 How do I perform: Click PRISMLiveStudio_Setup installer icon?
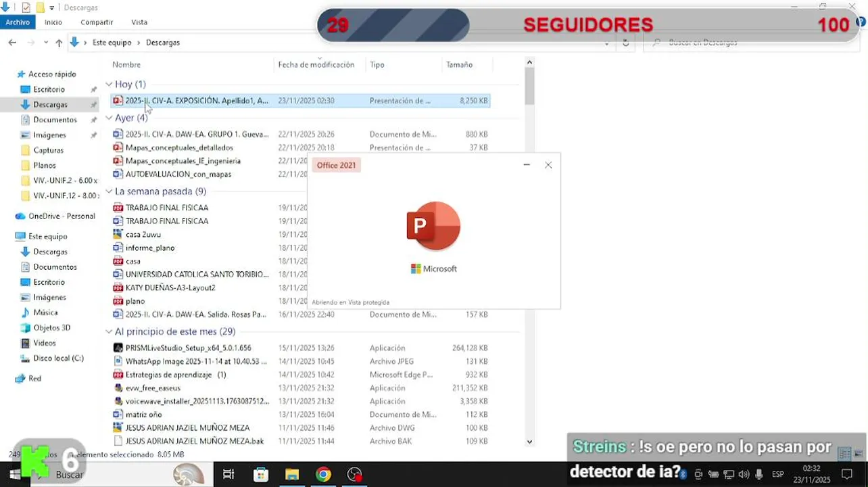tap(118, 348)
